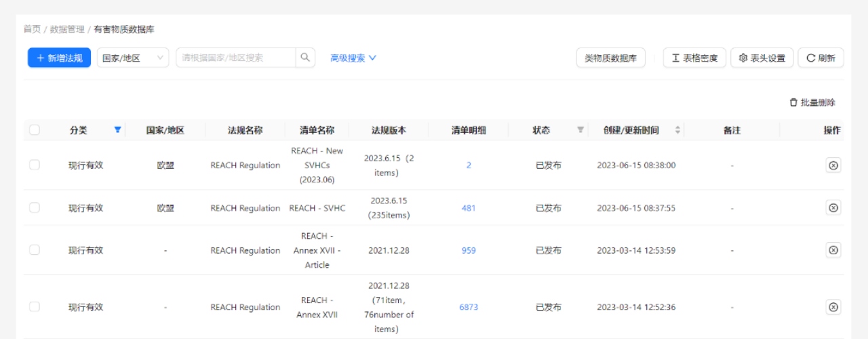Click the filter icon in 状态 column

tap(580, 130)
